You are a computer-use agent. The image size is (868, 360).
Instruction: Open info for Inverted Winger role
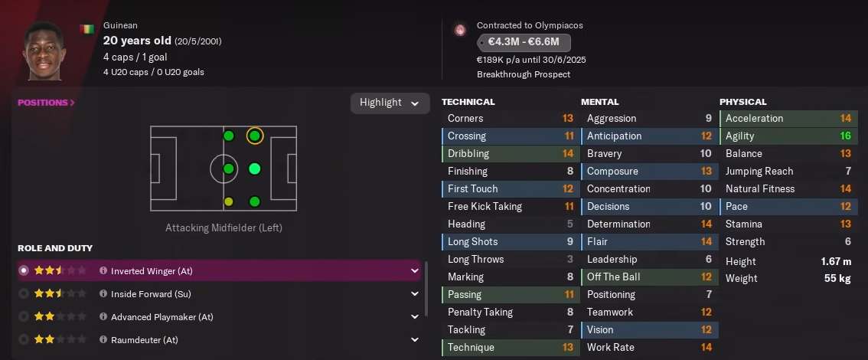pyautogui.click(x=103, y=271)
